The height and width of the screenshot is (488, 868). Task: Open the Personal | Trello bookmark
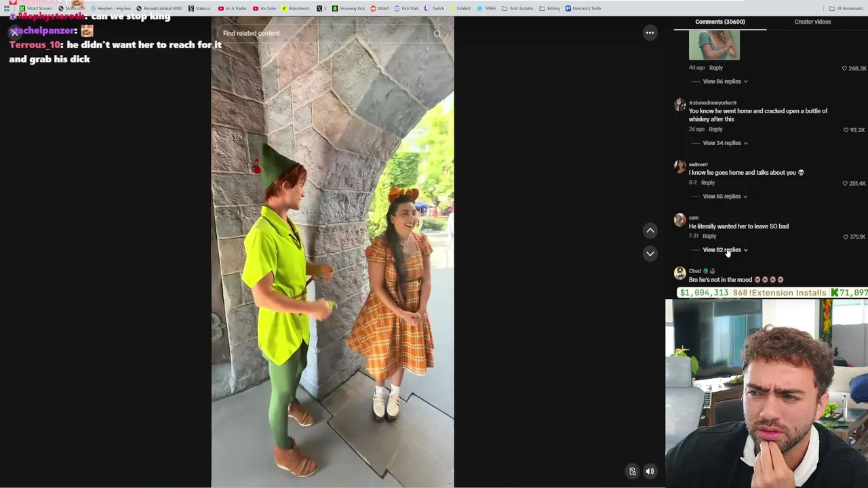[583, 8]
